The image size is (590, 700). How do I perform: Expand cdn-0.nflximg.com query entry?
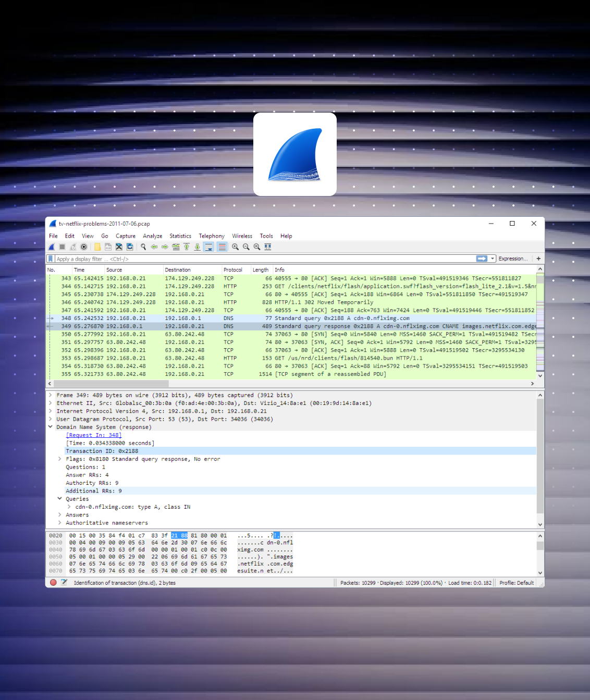coord(69,507)
